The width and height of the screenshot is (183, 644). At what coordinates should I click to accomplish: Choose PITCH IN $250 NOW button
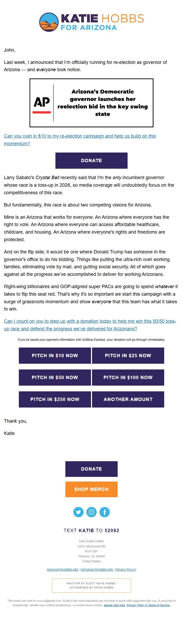[x=55, y=399]
